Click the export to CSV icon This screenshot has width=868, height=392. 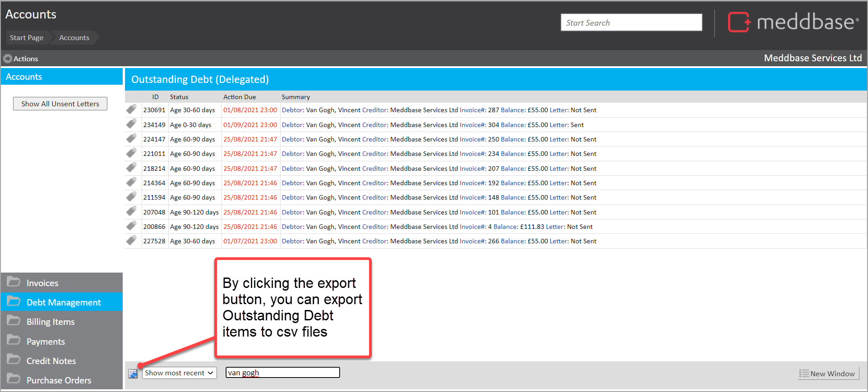[133, 374]
